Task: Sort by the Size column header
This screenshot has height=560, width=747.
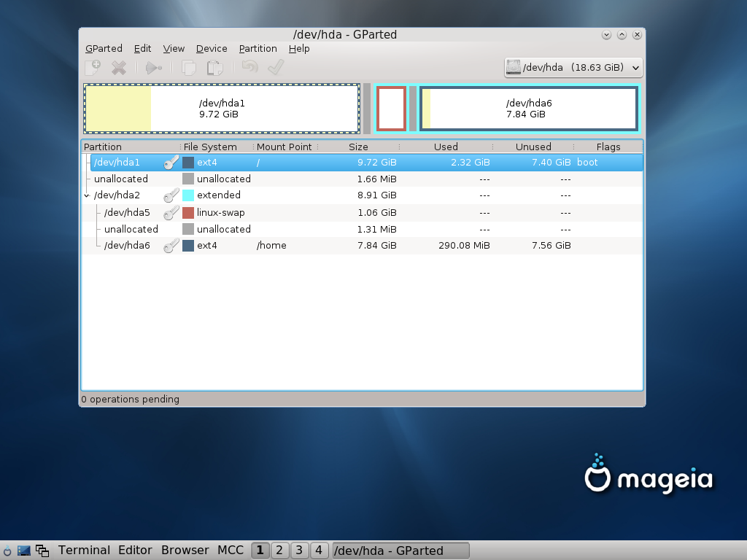Action: (x=359, y=147)
